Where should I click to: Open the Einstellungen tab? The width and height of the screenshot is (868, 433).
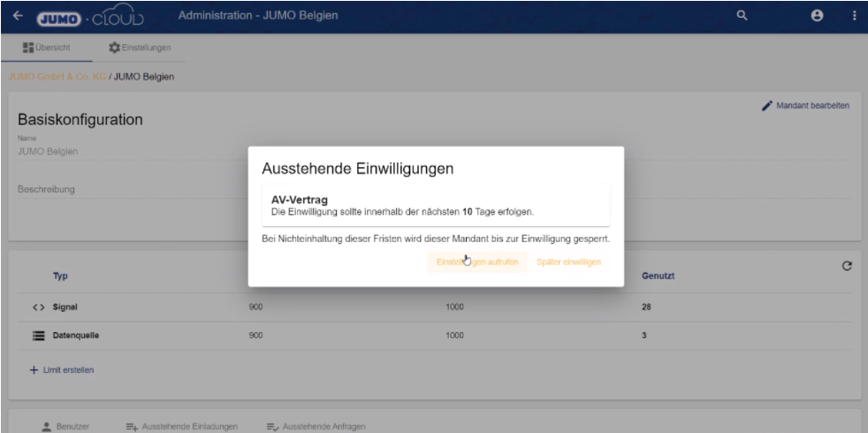[x=140, y=47]
